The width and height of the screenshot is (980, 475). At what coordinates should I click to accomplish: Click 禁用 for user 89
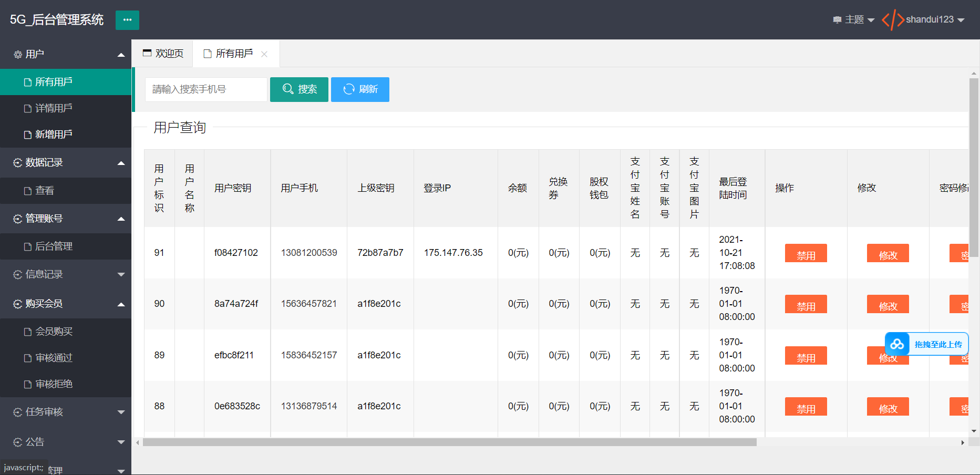coord(806,356)
